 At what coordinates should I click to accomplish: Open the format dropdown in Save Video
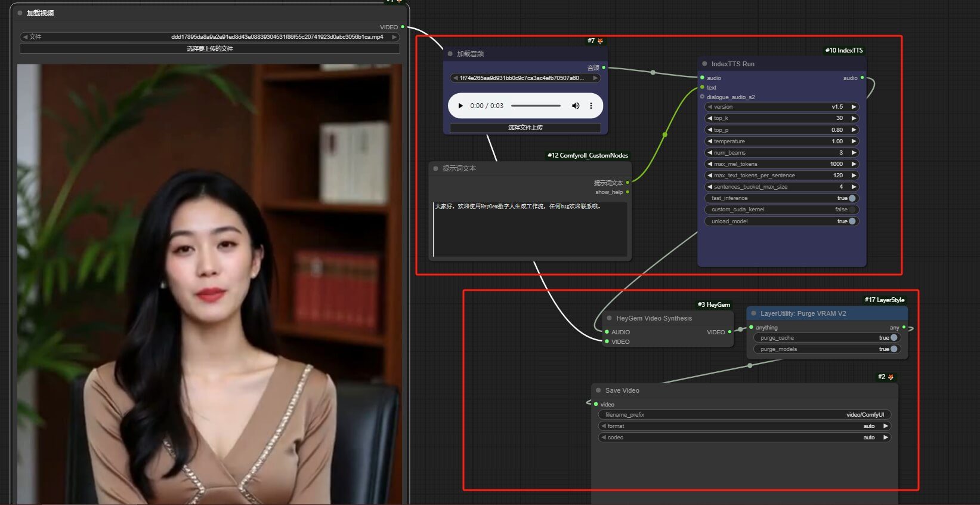(744, 426)
